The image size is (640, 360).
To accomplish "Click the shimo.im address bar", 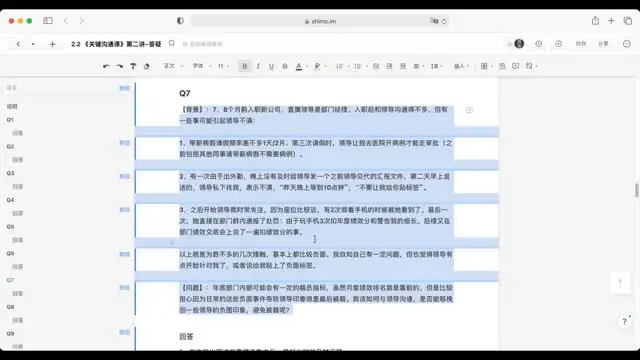I will tap(320, 21).
